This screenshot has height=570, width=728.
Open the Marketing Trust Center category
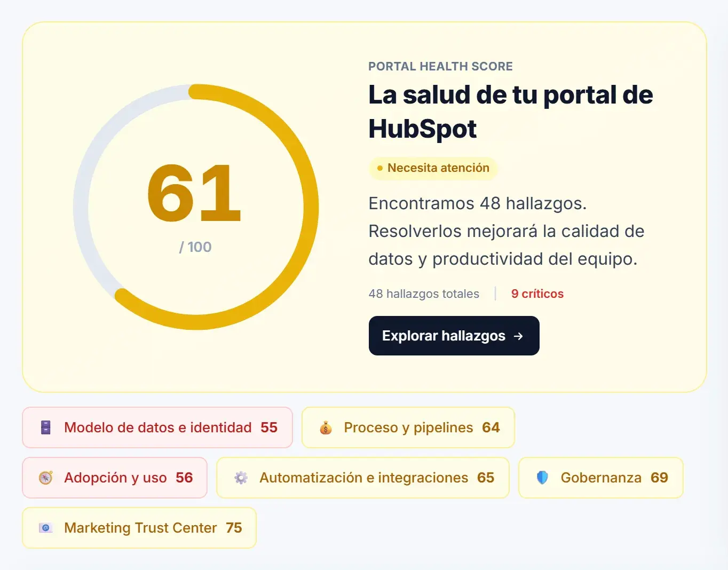pyautogui.click(x=139, y=528)
